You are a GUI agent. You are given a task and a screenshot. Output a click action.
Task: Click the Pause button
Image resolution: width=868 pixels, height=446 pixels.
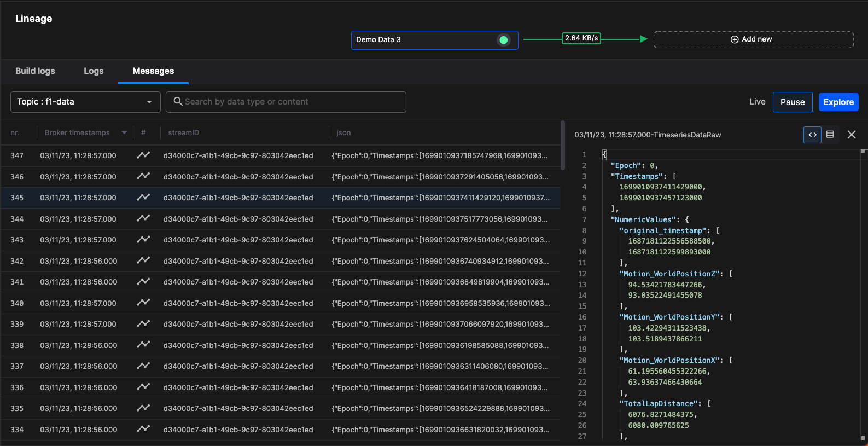(x=793, y=102)
